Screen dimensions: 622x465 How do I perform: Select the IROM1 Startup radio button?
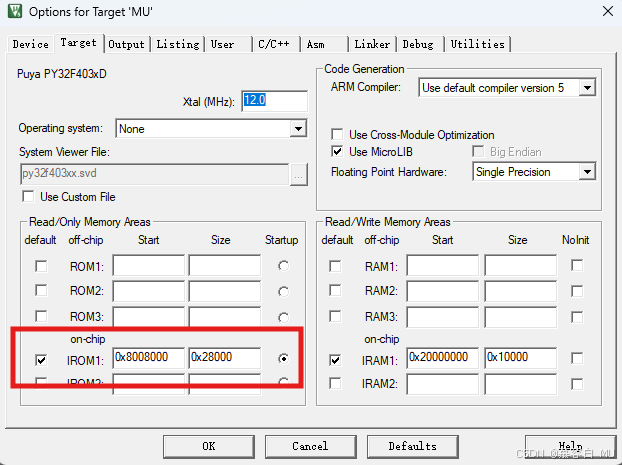click(283, 359)
